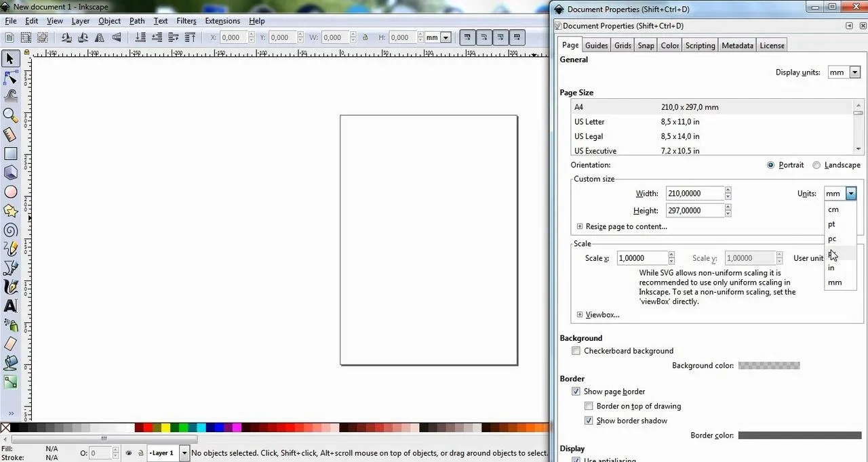Screen dimensions: 868x462
Task: Pick yellow from the color palette
Action: (x=166, y=428)
